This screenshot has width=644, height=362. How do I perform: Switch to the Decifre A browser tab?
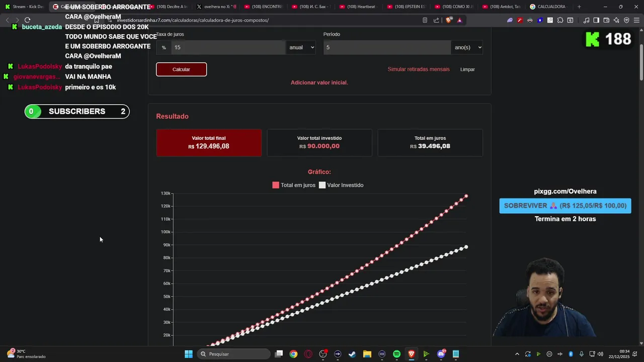pos(170,7)
